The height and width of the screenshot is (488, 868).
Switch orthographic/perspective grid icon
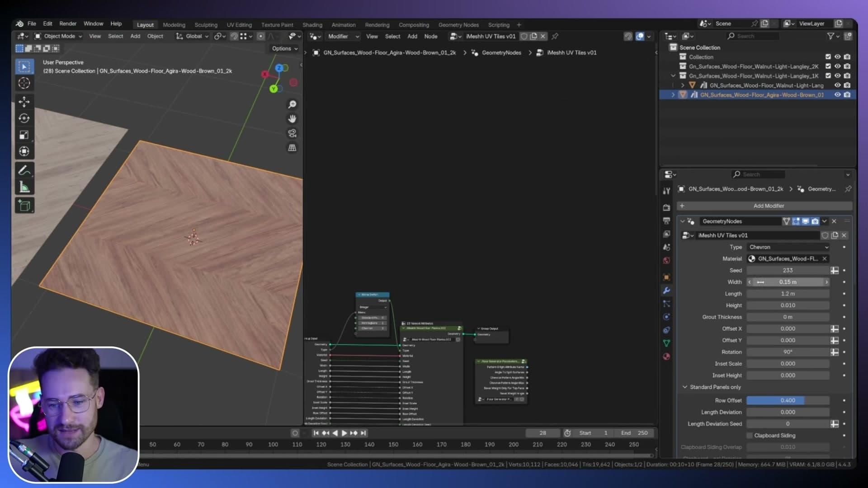pyautogui.click(x=292, y=148)
